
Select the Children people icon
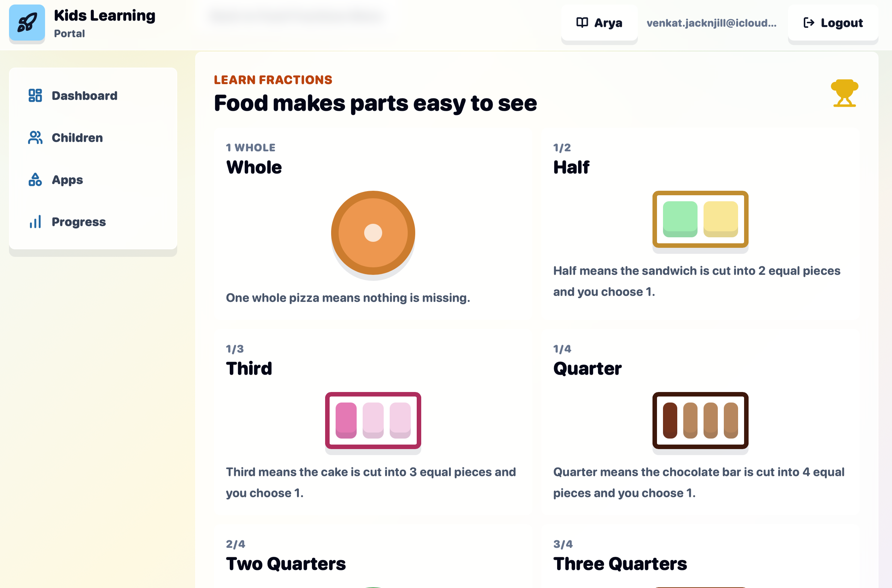click(x=35, y=137)
